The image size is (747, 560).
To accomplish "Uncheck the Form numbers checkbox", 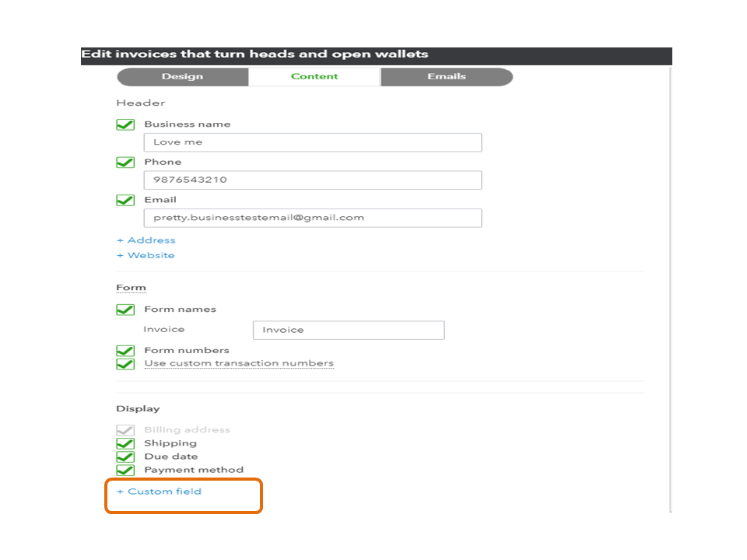I will click(x=125, y=351).
